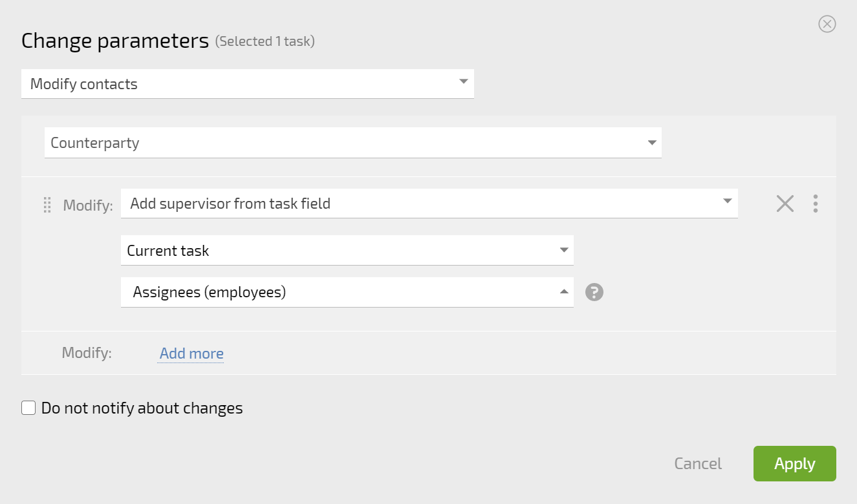Click the question mark help icon

pos(594,292)
